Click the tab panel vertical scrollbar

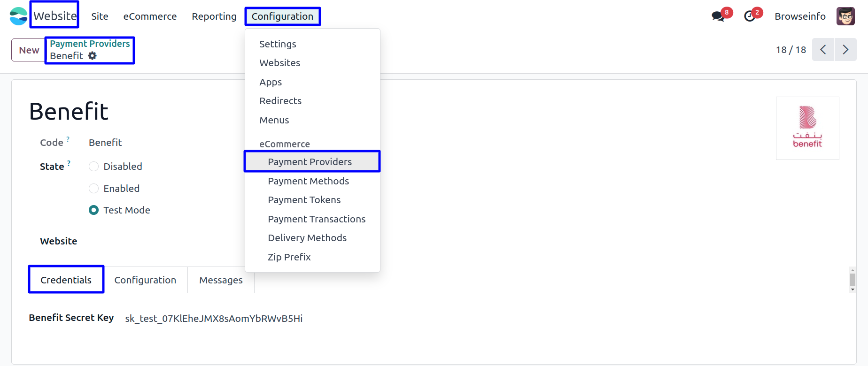[852, 280]
